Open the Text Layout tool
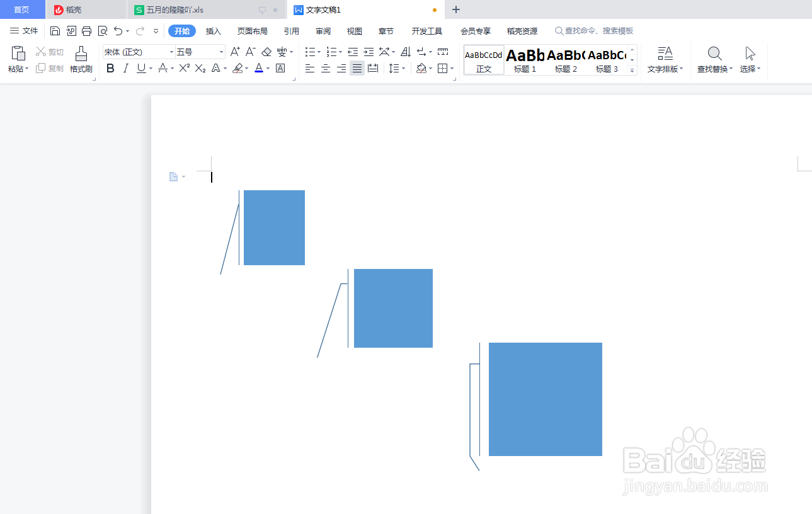The height and width of the screenshot is (514, 812). pyautogui.click(x=665, y=60)
